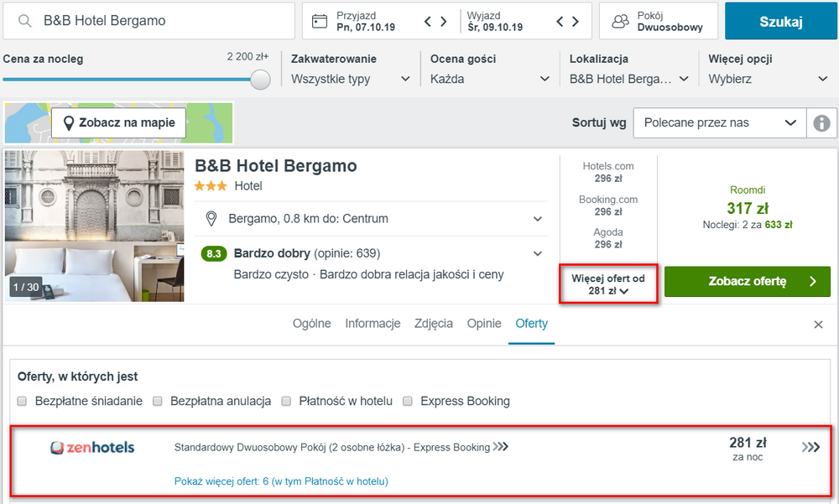Viewport: 839px width, 504px height.
Task: Enable the Bezpłatne śniadanie filter
Action: [22, 402]
